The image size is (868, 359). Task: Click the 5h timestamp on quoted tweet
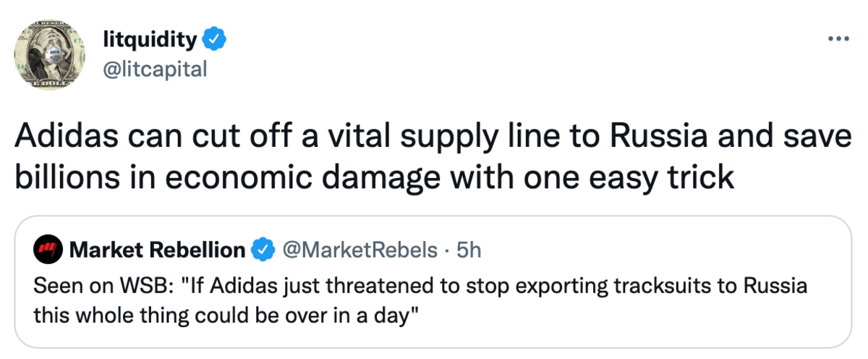pos(470,250)
